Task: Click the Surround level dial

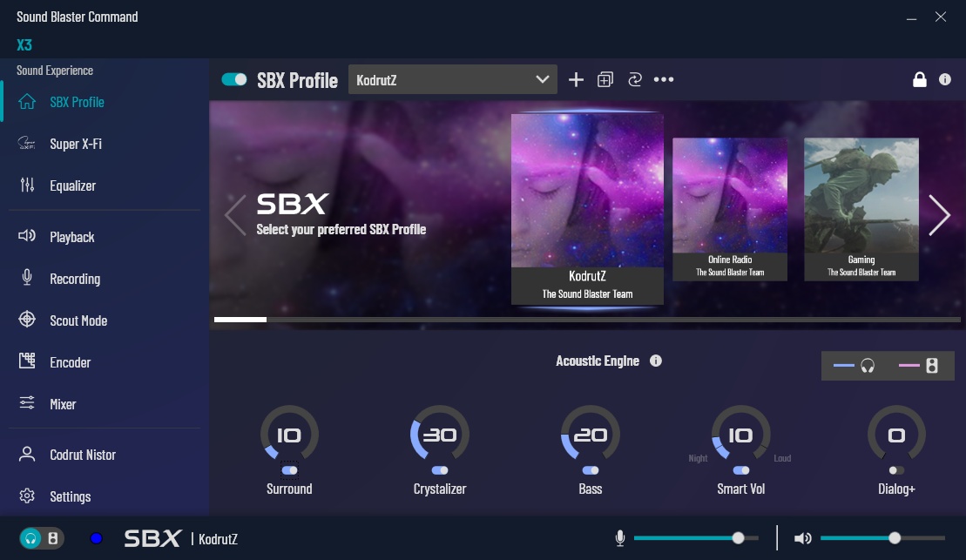Action: pyautogui.click(x=289, y=435)
